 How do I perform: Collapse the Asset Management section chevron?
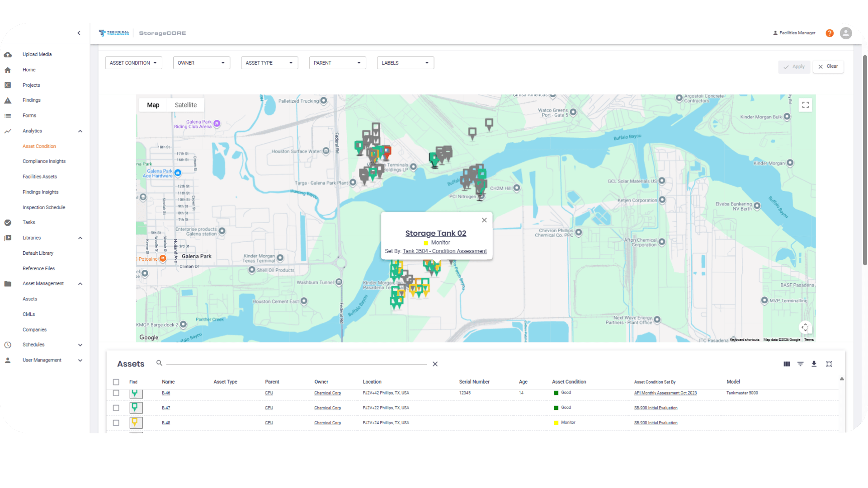click(80, 284)
